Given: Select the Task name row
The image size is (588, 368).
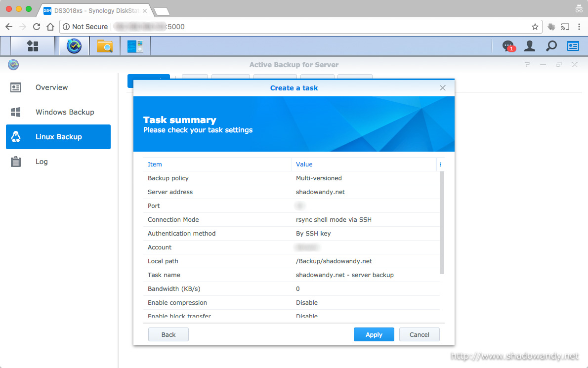Looking at the screenshot, I should [x=292, y=276].
